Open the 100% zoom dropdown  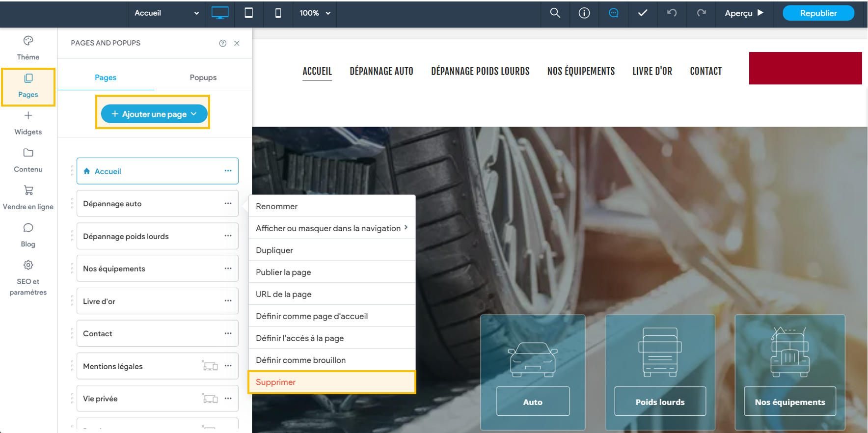[315, 13]
